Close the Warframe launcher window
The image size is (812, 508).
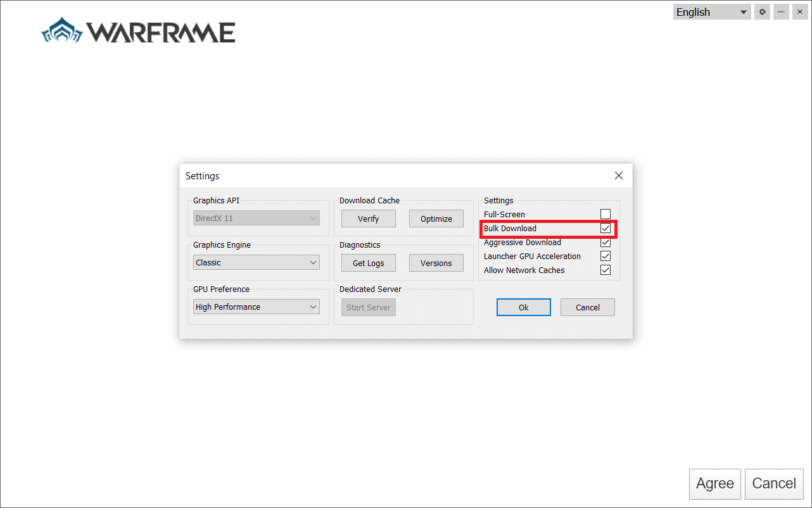(799, 12)
